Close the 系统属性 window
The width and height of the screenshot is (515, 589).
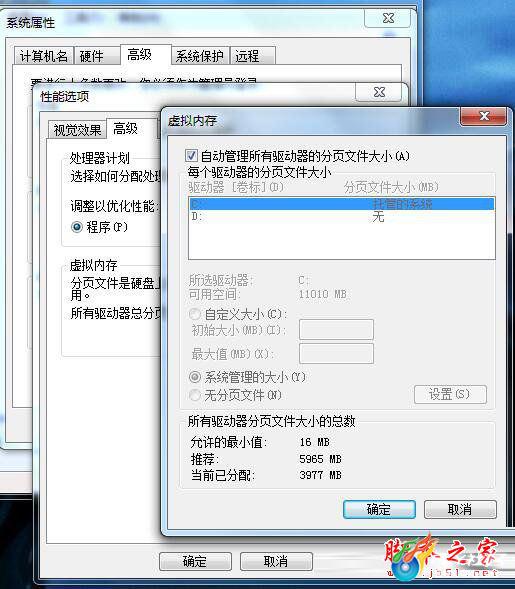(x=387, y=18)
